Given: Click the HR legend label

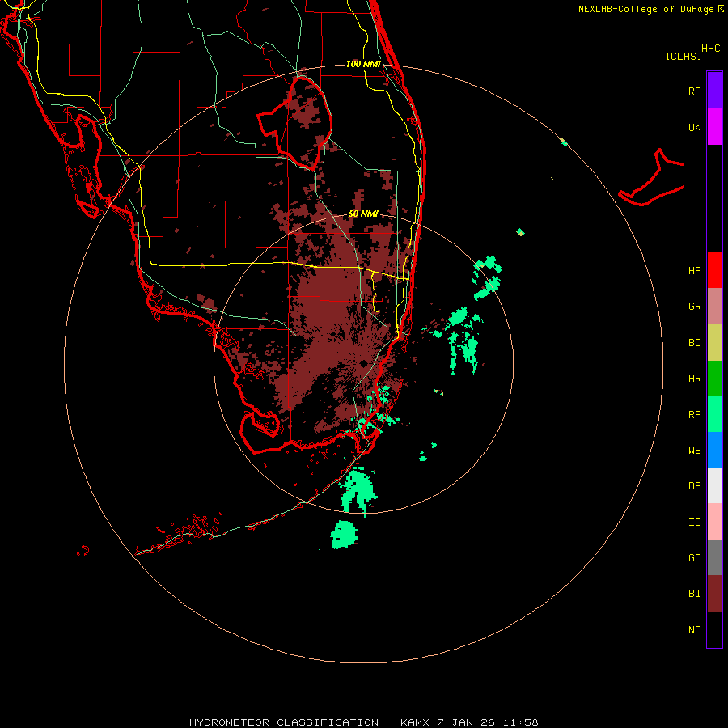Looking at the screenshot, I should [x=694, y=379].
